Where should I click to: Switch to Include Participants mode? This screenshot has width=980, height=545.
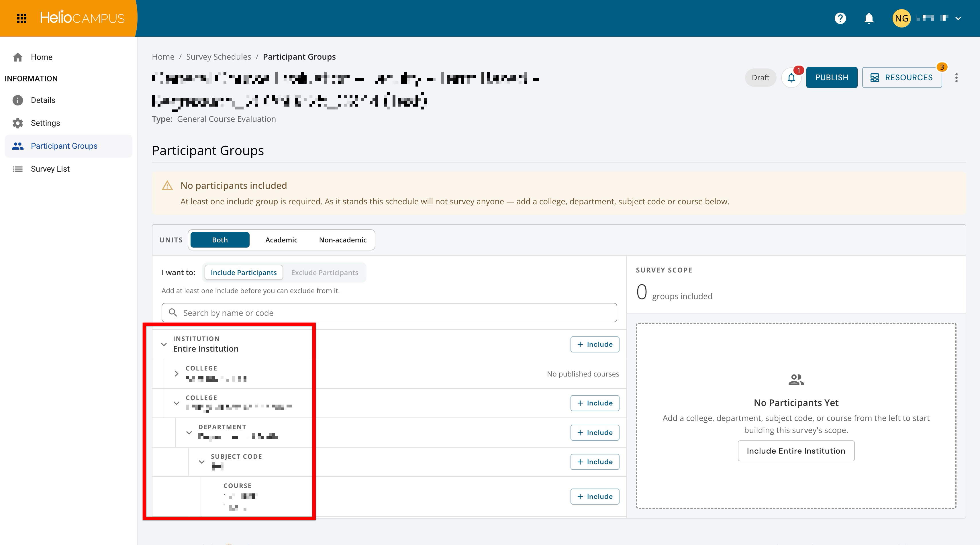tap(244, 273)
